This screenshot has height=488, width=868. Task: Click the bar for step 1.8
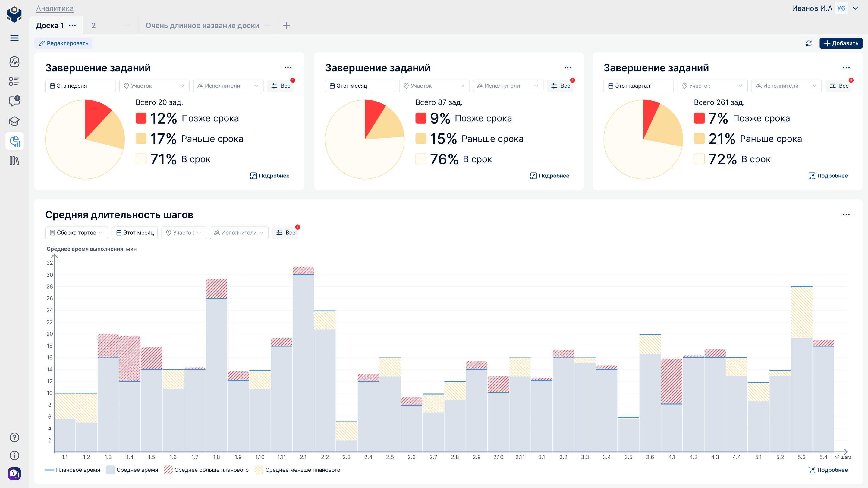216,365
